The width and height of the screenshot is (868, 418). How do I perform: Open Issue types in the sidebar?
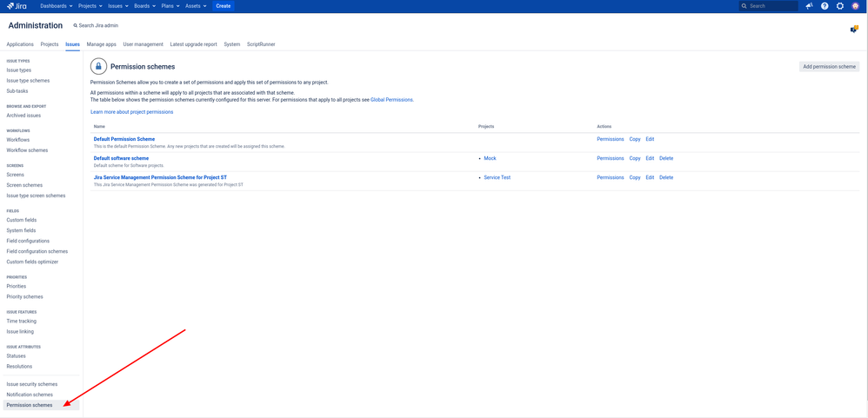pos(19,70)
